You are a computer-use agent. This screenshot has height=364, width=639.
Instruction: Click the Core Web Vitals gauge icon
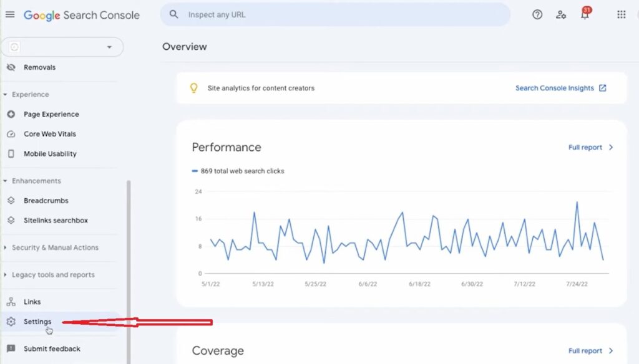coord(11,134)
